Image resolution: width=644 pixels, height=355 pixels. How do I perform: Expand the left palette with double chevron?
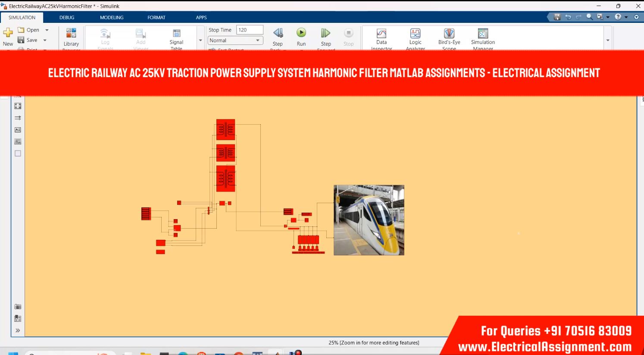[18, 330]
